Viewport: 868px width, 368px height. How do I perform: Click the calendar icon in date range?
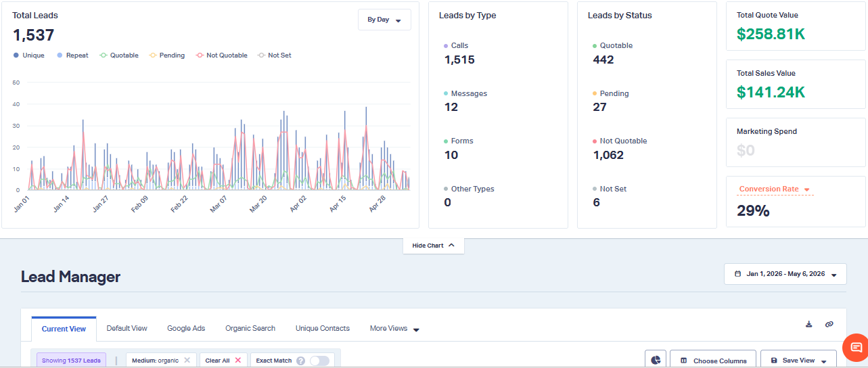737,274
